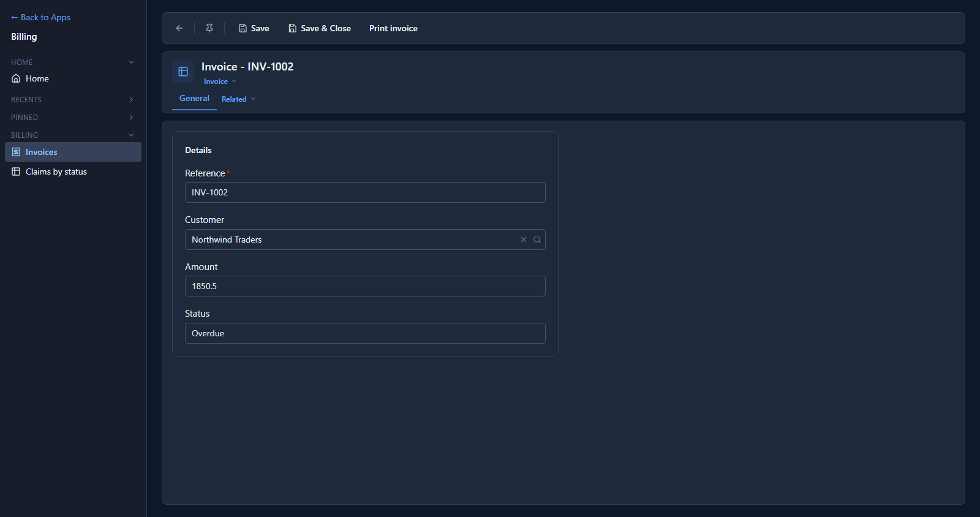Search customers with the lookup magnifier
Image resolution: width=980 pixels, height=517 pixels.
click(x=537, y=240)
